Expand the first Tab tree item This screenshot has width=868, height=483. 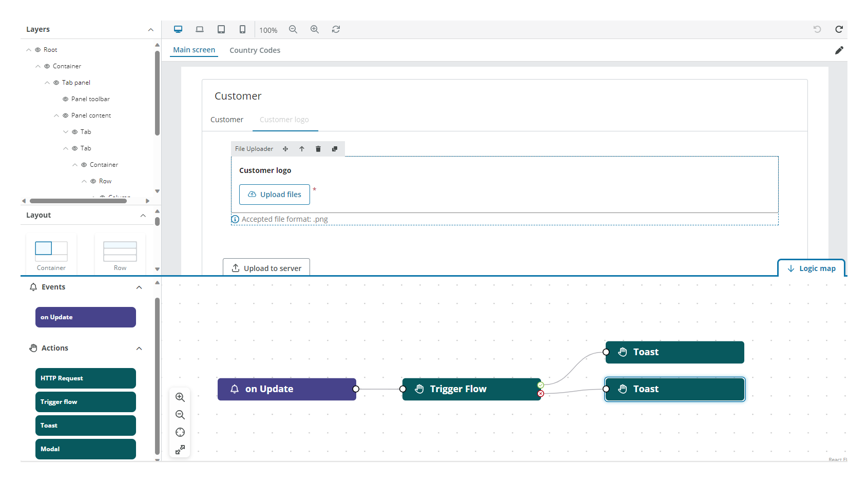66,131
